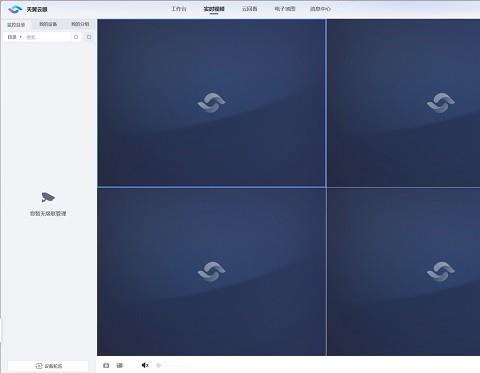This screenshot has width=480, height=373.
Task: Select the 实时视频 tab
Action: click(x=214, y=9)
